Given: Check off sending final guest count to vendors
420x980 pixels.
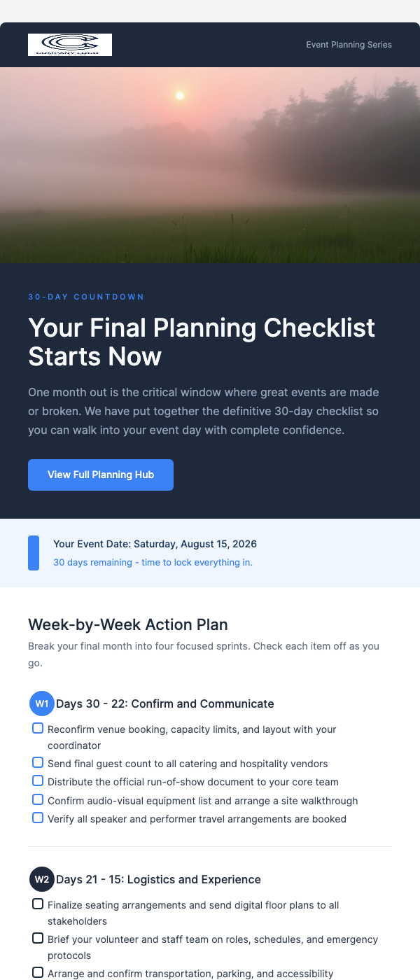Looking at the screenshot, I should click(x=38, y=762).
